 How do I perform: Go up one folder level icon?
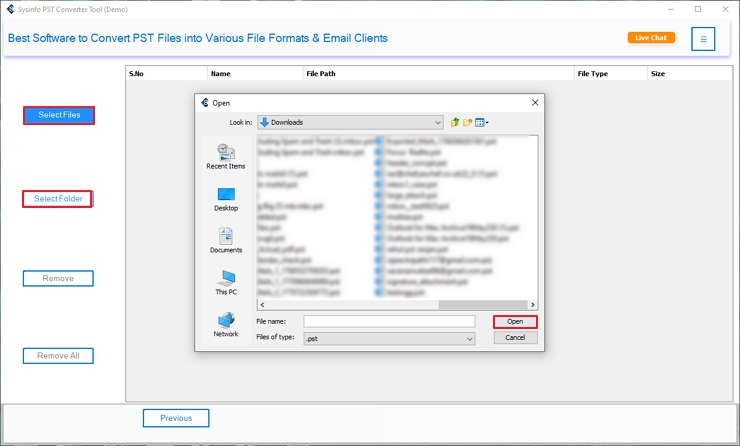click(454, 123)
